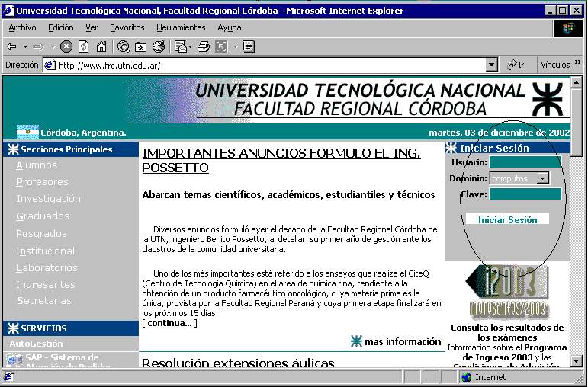Viewport: 588px width, 387px height.
Task: Click the Consulta los resultados de los exámenes text
Action: [507, 332]
